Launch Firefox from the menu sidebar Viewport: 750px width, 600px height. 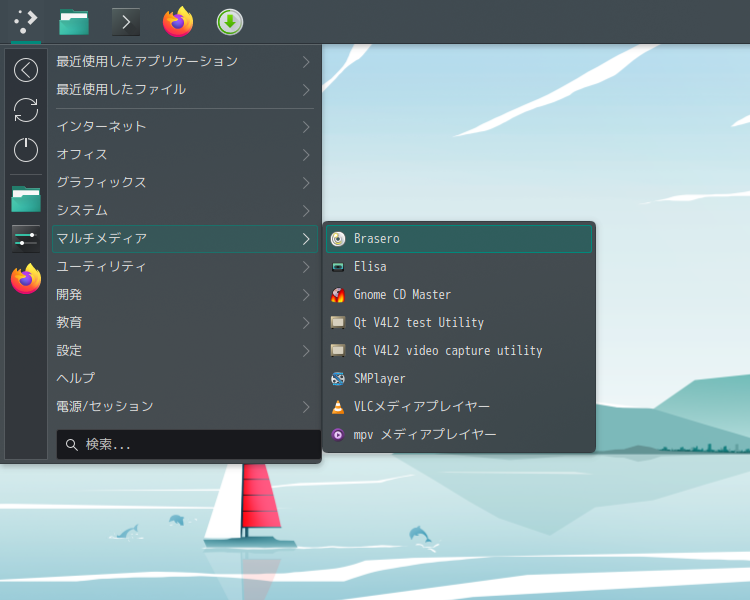(x=26, y=278)
